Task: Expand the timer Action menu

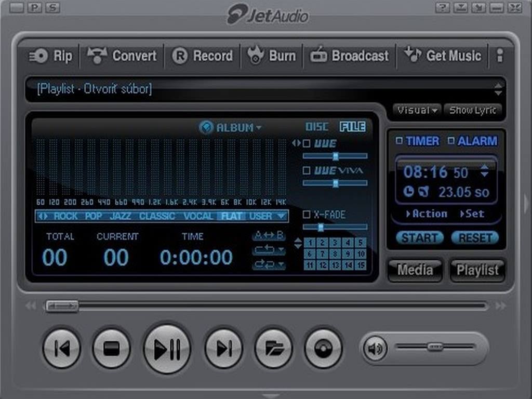Action: (427, 214)
